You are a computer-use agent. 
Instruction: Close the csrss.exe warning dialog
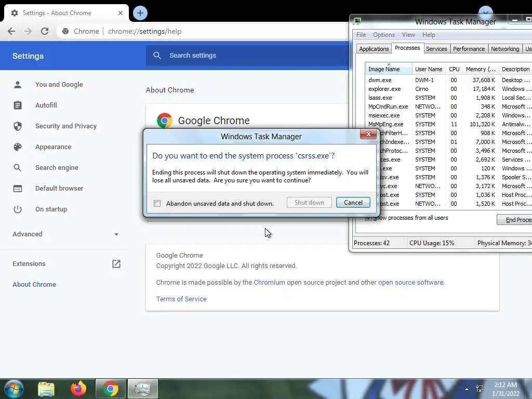368,134
